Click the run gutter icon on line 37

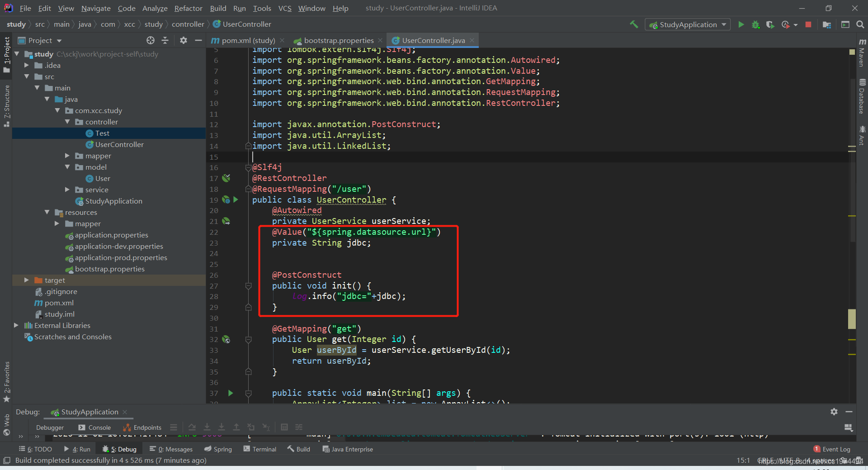click(x=231, y=393)
